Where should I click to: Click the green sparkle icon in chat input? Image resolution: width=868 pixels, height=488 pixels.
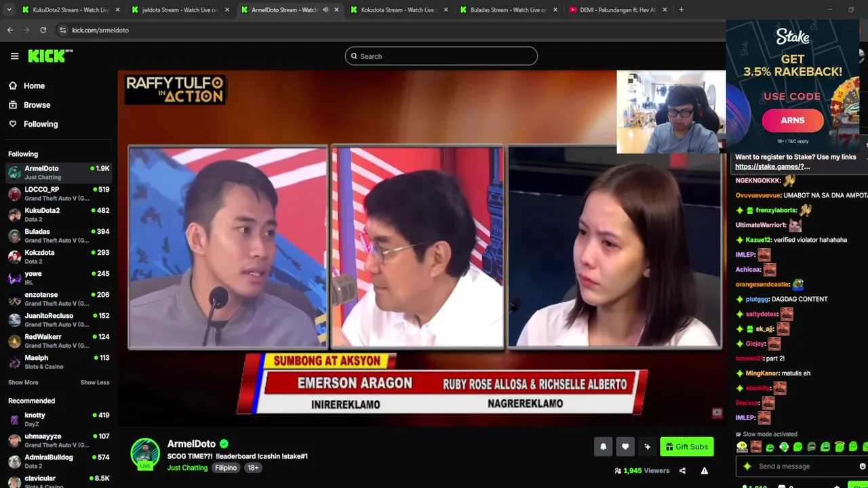click(747, 466)
